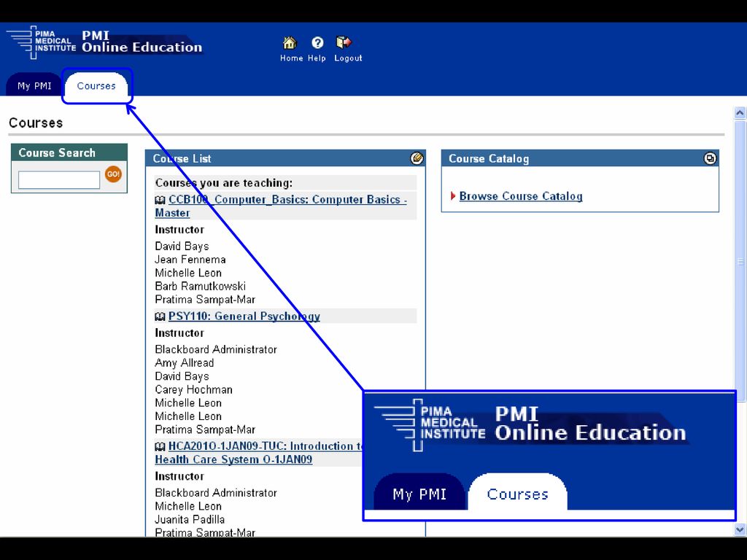This screenshot has width=747, height=560.
Task: Open the PSY110: General Psychology course
Action: [244, 316]
